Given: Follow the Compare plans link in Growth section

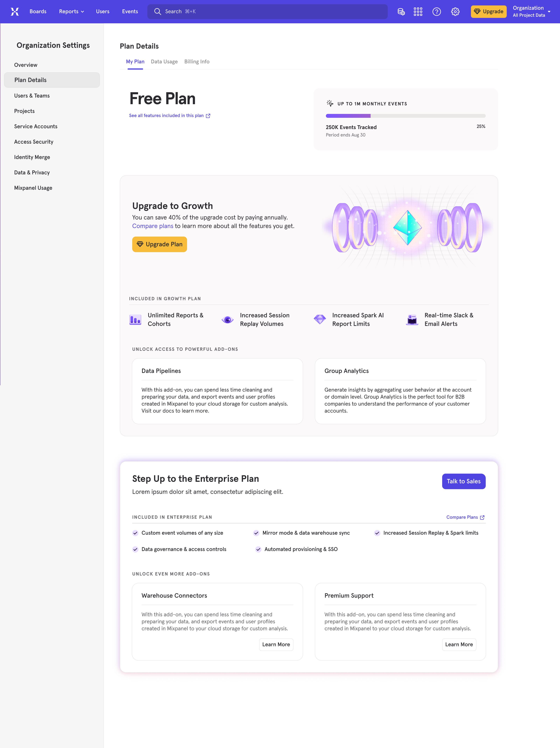Looking at the screenshot, I should [x=152, y=226].
